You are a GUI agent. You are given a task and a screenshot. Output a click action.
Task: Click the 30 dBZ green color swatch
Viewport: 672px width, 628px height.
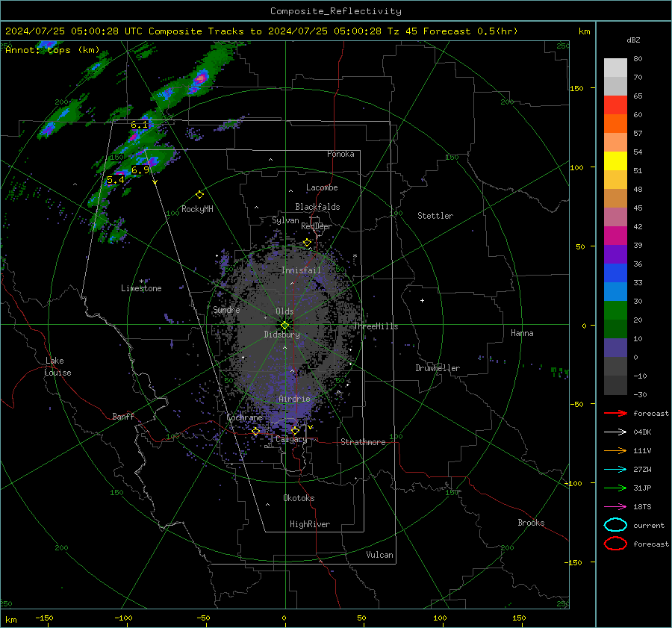615,311
